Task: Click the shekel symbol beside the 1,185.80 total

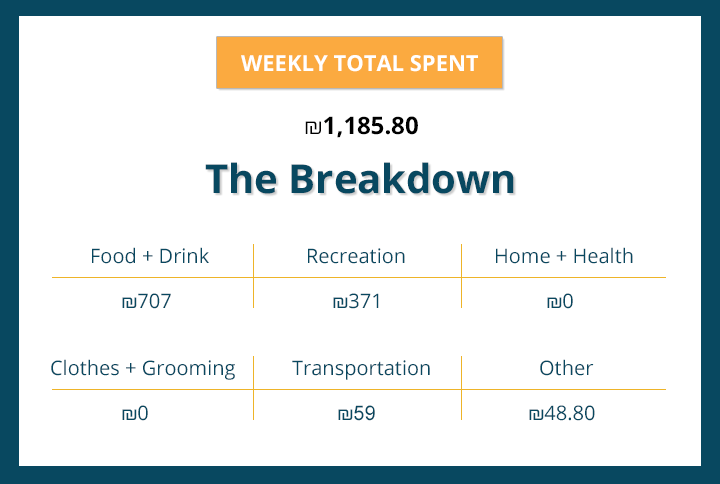Action: pos(313,128)
